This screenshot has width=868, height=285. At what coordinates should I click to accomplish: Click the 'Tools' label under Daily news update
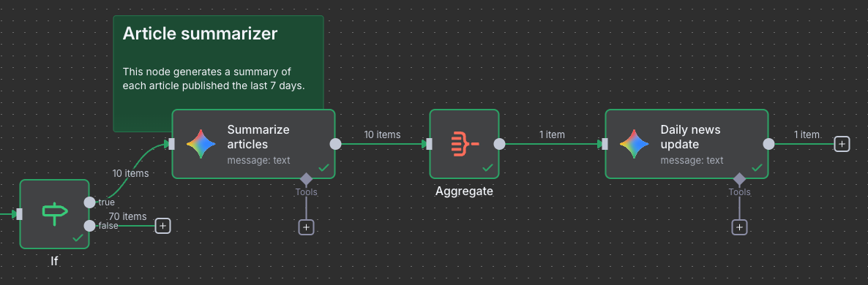coord(740,192)
